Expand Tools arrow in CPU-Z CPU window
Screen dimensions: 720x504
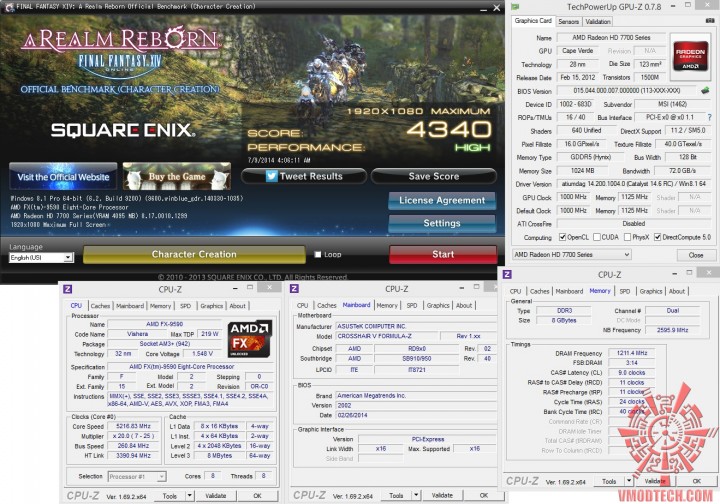(x=189, y=496)
